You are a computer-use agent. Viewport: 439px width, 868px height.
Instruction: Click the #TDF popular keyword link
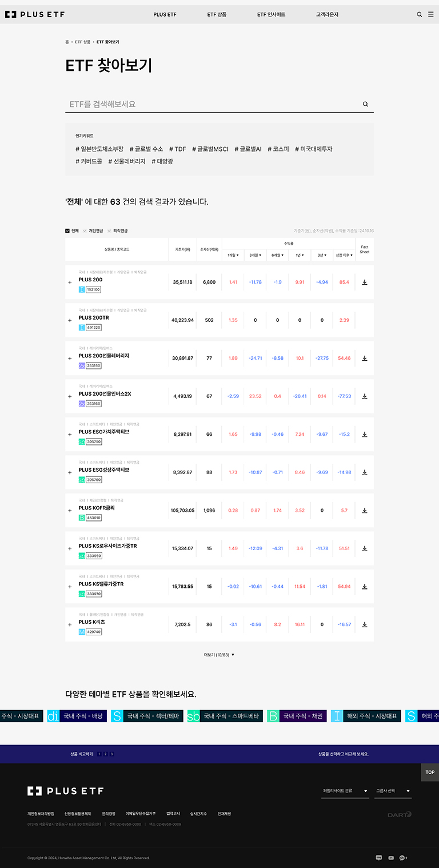[178, 149]
